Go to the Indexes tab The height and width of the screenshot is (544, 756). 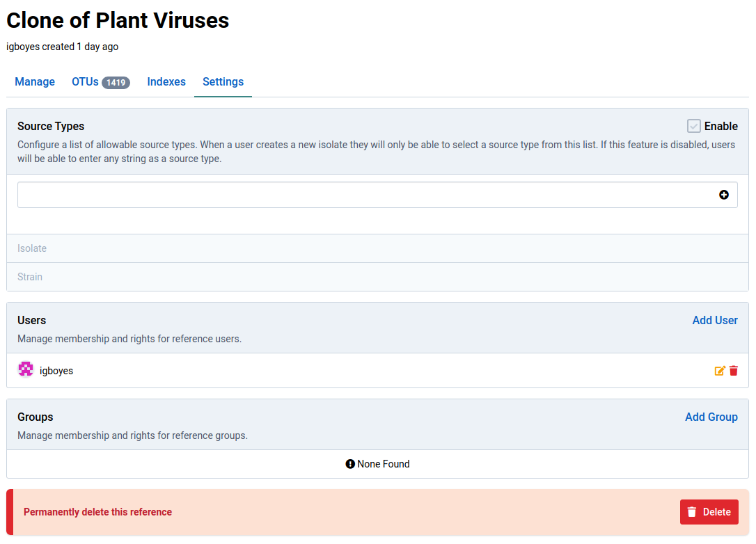click(x=166, y=82)
